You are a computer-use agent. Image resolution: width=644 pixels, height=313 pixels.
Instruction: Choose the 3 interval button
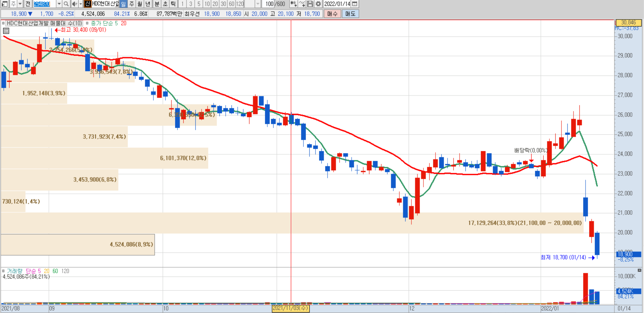(191, 4)
